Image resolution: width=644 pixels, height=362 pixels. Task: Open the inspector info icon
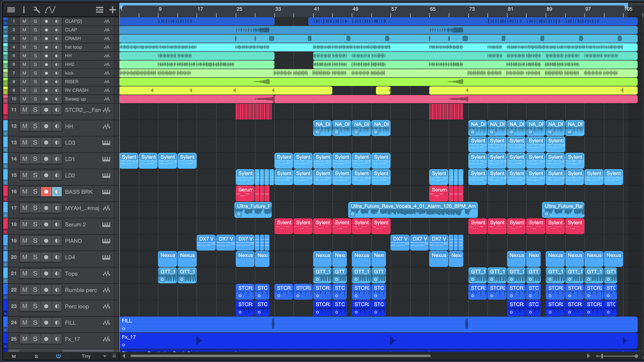click(x=24, y=10)
